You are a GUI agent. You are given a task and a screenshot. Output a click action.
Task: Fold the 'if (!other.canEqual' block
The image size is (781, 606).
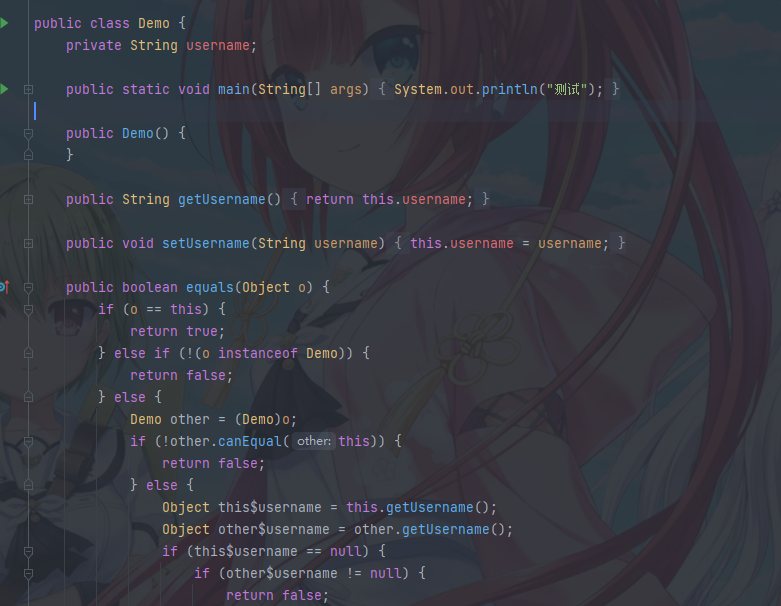coord(28,442)
